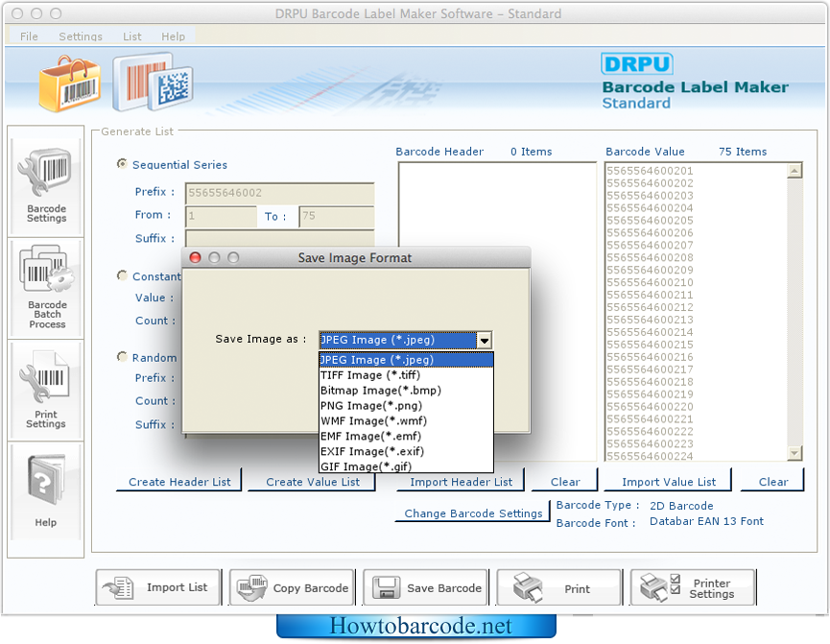This screenshot has height=644, width=830.
Task: Choose TIFF Image (*.tiff) option
Action: (406, 375)
